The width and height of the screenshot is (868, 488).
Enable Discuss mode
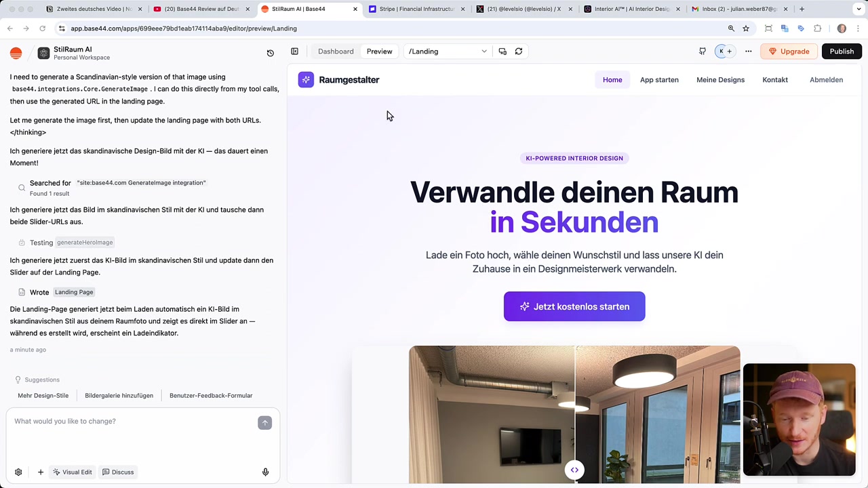118,472
